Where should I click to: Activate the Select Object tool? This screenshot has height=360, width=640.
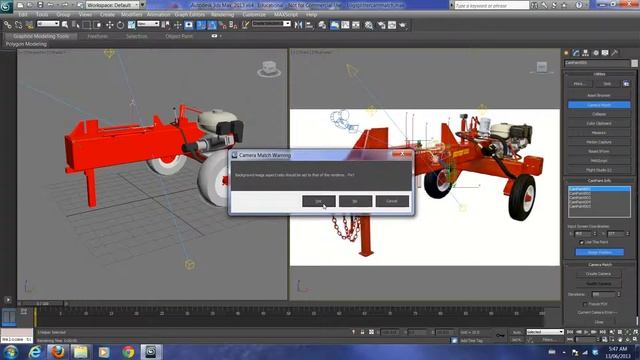point(65,25)
